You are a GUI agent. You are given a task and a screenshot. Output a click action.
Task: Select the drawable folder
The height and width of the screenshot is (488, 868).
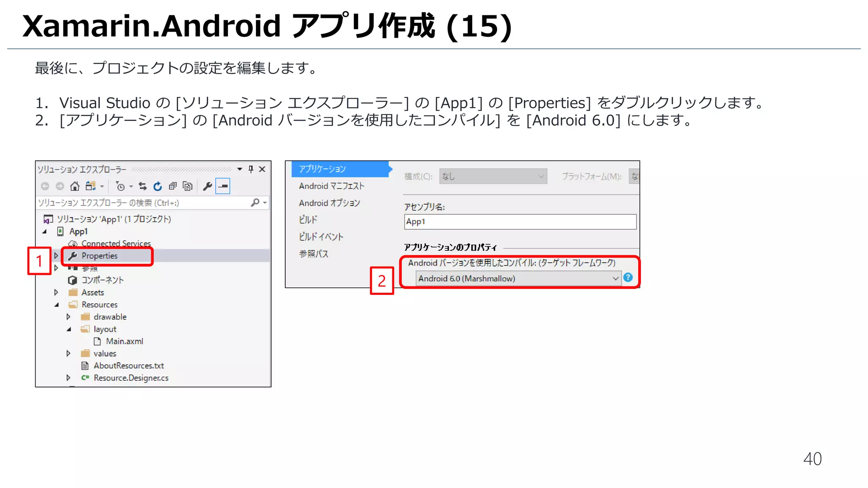pyautogui.click(x=110, y=317)
